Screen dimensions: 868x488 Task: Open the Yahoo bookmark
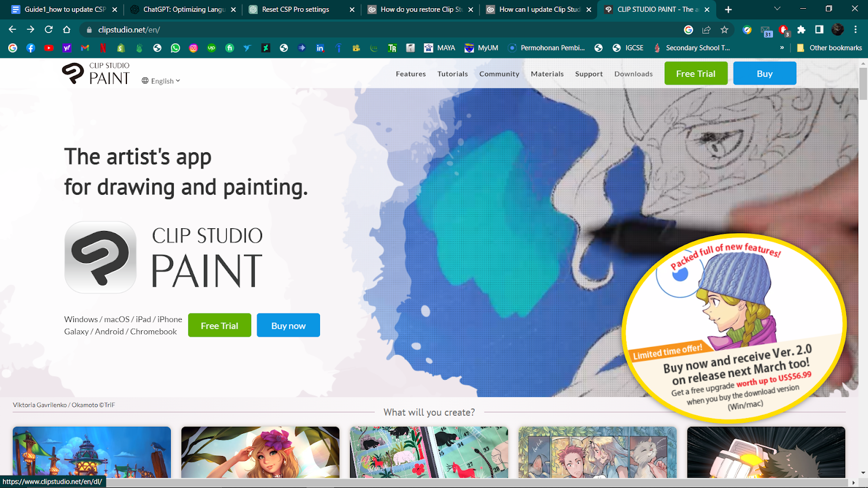click(x=67, y=48)
